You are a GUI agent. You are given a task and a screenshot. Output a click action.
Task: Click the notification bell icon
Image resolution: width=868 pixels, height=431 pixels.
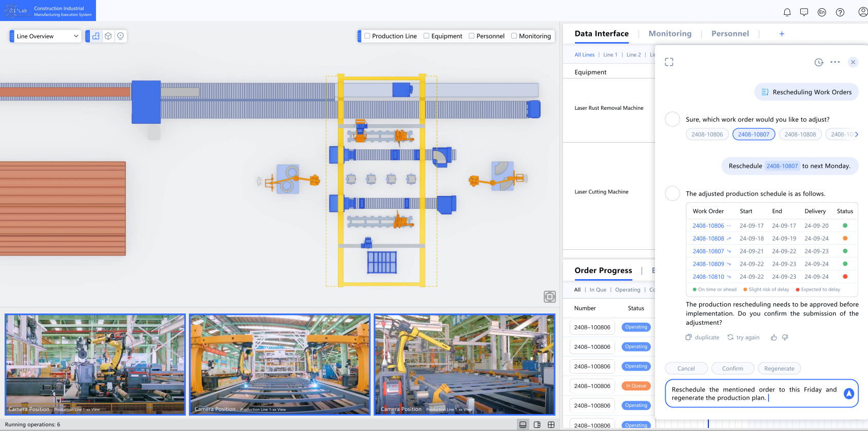pos(787,12)
